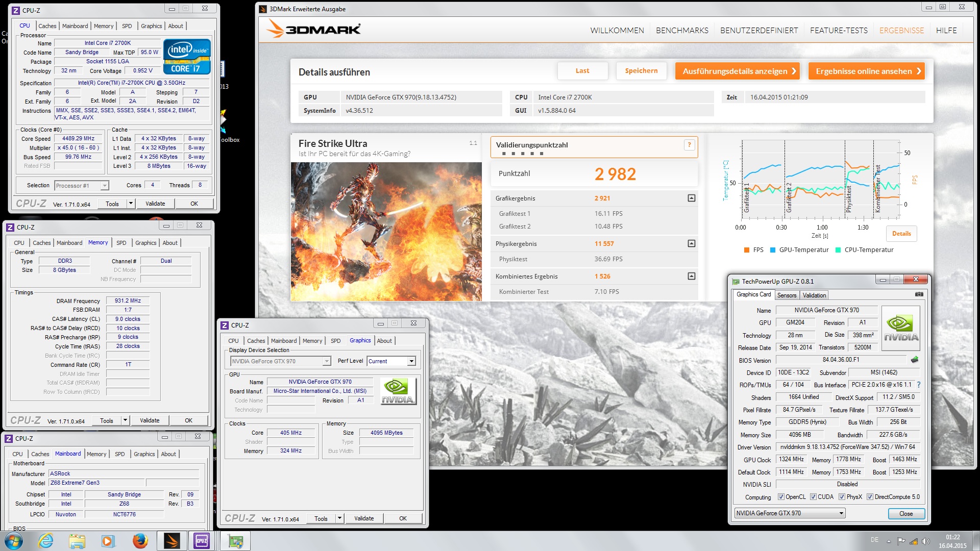
Task: Open Tools dropdown arrow in Graphics tab window
Action: [x=339, y=518]
